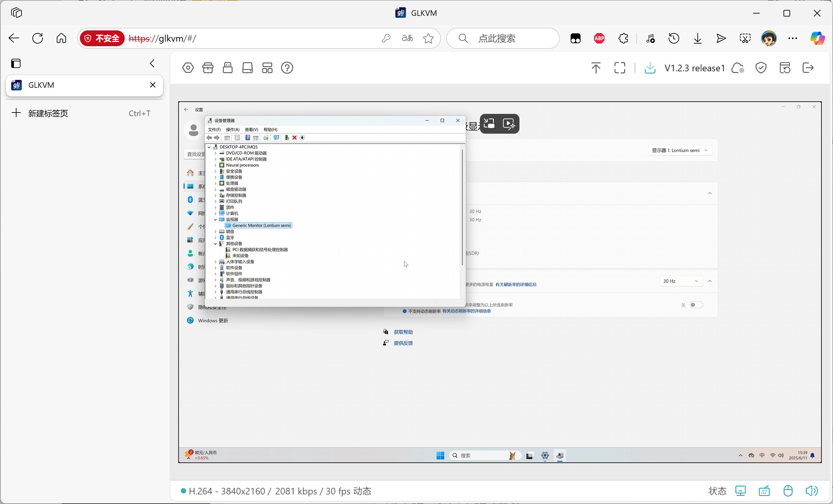Click the 获取帮助 link
Screen dimensions: 833x504
403,332
